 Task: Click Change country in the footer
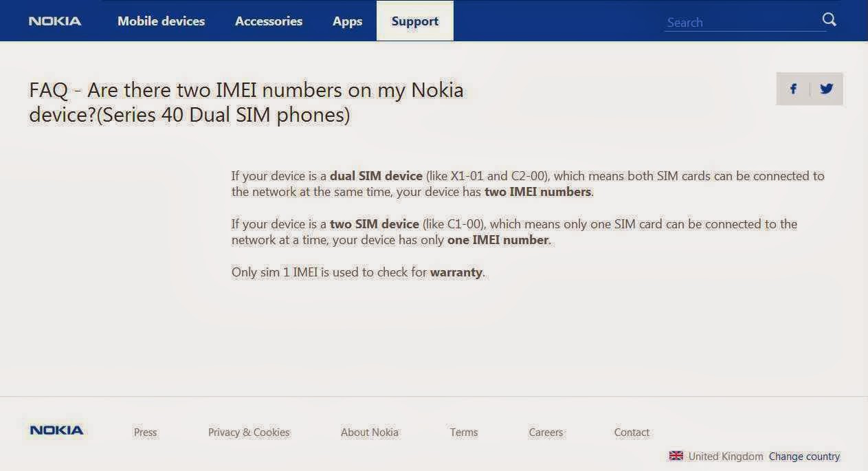tap(804, 456)
